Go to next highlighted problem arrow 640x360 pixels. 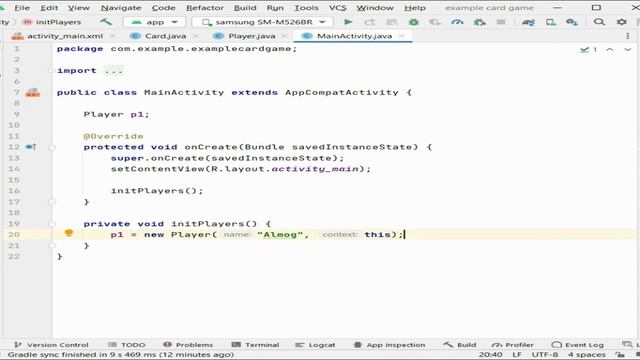click(x=628, y=49)
